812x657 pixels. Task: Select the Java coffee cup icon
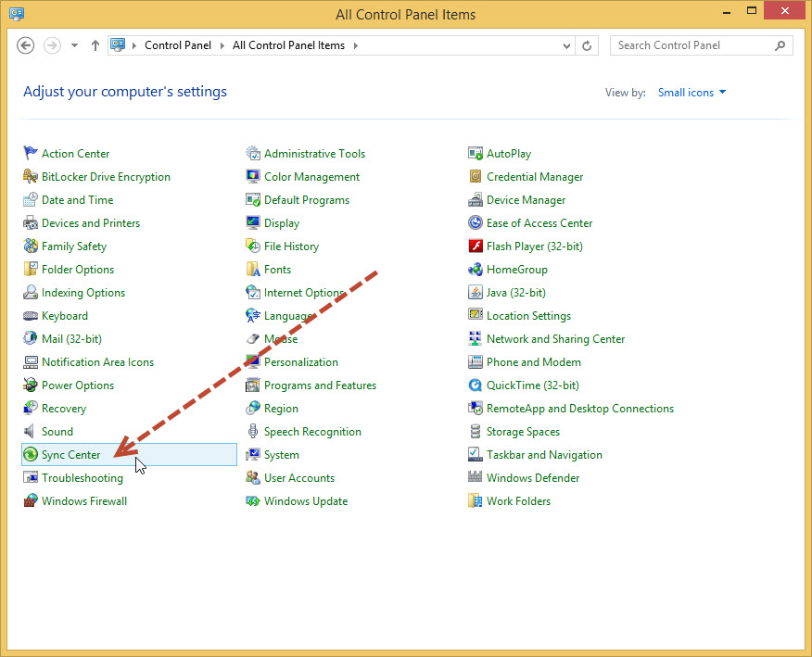[476, 293]
